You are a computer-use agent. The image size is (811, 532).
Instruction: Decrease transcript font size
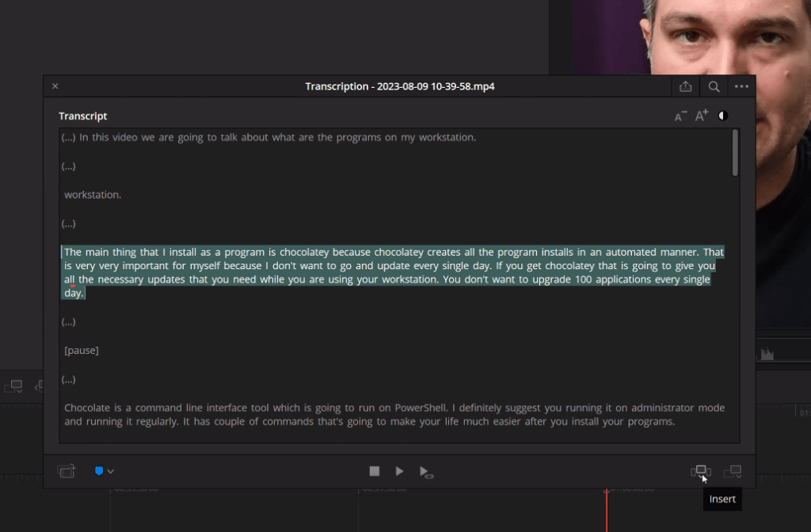(x=680, y=116)
